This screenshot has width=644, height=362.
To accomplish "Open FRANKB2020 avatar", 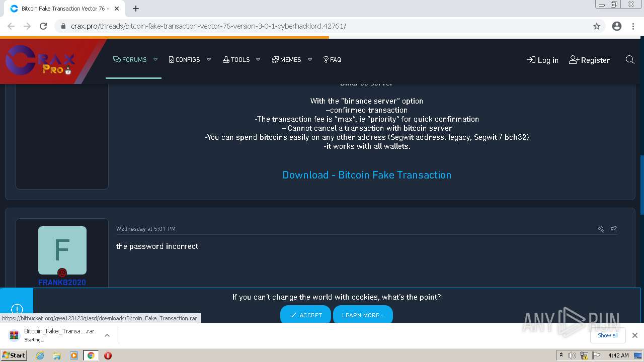I will click(62, 250).
